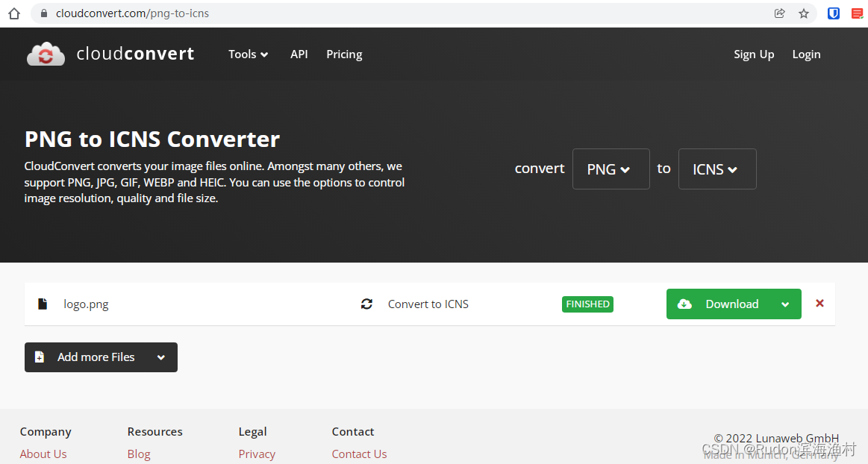Download the converted ICNS file

pyautogui.click(x=734, y=304)
